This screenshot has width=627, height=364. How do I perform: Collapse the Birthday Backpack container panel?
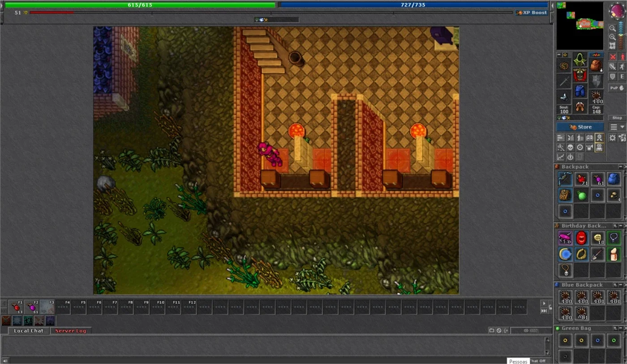tap(620, 226)
